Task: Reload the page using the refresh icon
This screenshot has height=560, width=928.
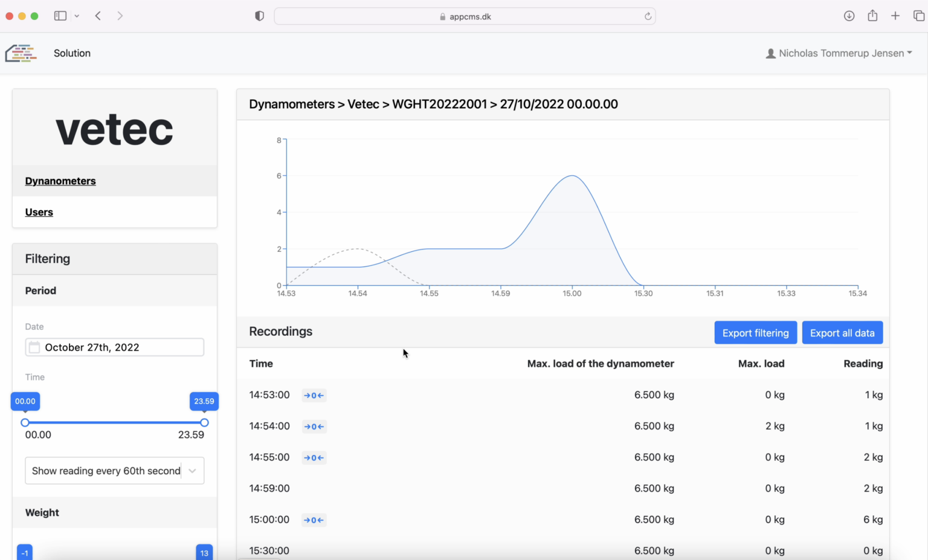Action: tap(648, 16)
